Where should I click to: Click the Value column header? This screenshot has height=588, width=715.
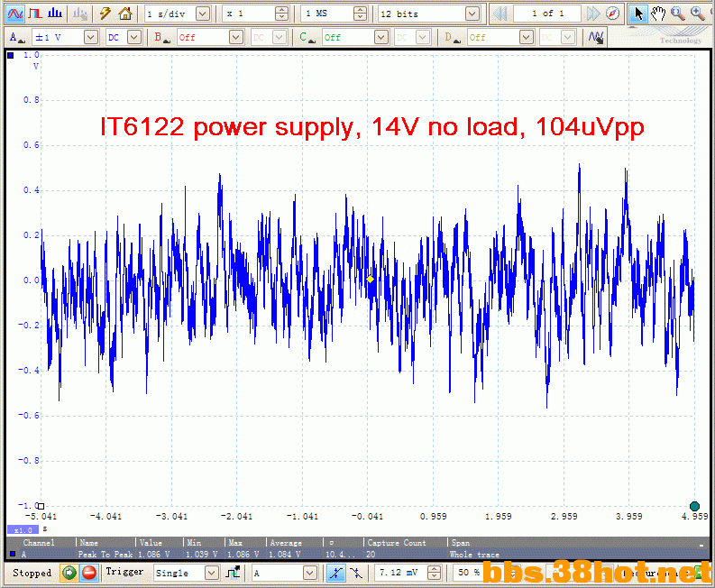click(151, 542)
